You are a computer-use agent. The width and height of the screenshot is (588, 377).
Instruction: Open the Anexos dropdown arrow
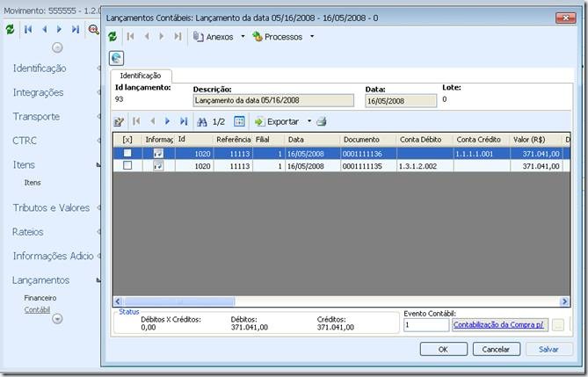(x=243, y=36)
